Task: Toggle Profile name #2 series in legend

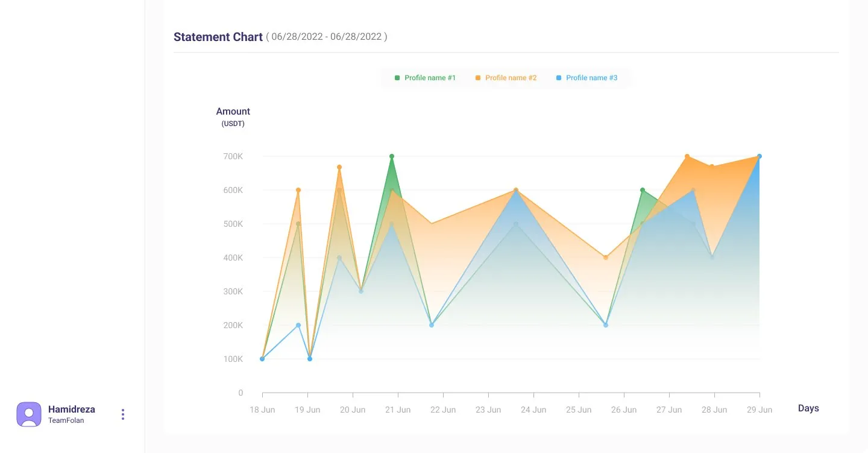Action: [x=506, y=78]
